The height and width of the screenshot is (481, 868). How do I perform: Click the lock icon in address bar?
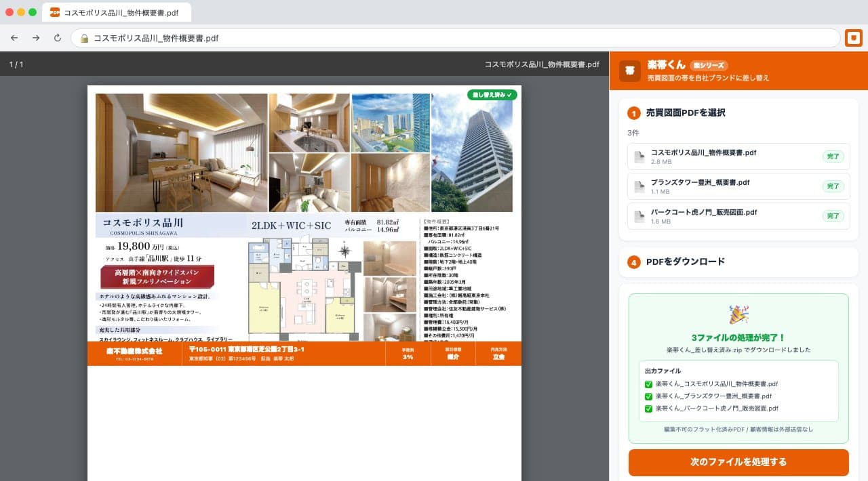pos(85,39)
